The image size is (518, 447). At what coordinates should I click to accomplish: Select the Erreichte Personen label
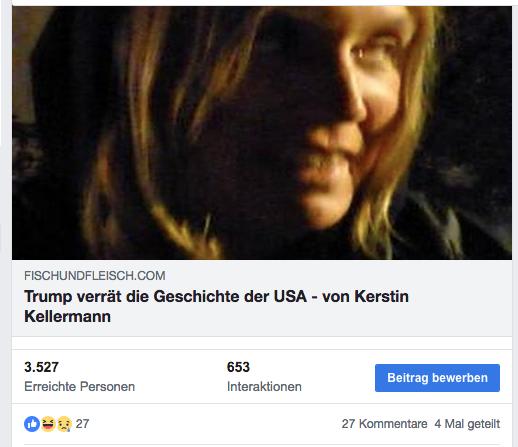[79, 387]
